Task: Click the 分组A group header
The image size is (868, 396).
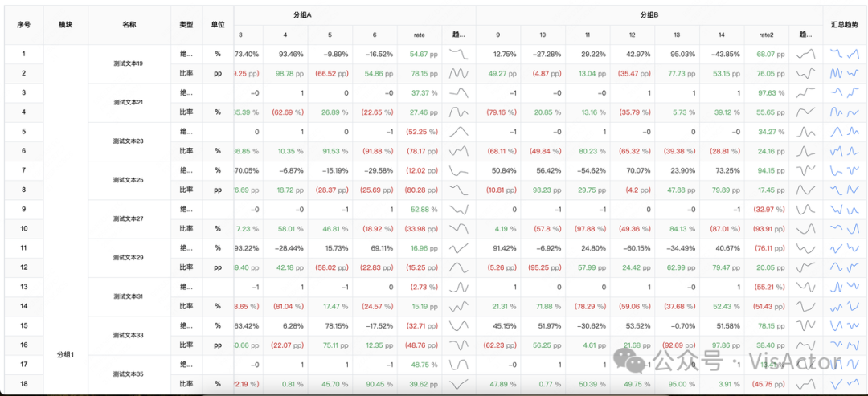Action: [x=303, y=15]
